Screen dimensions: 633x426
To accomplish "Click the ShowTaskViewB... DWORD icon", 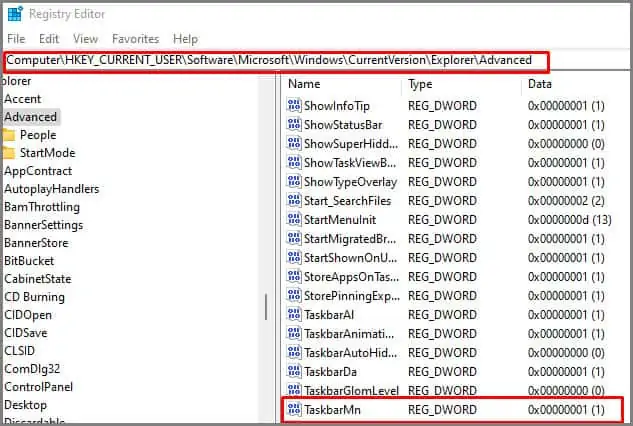I will click(x=294, y=162).
